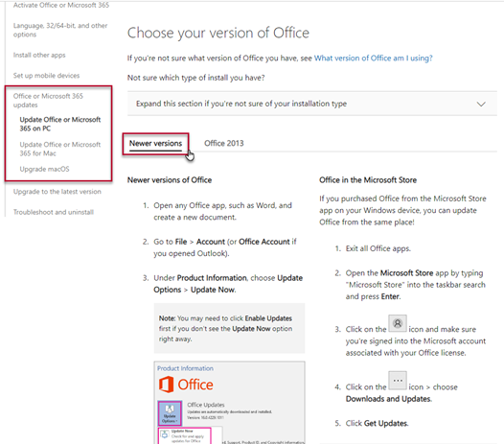Select Update Office or Microsoft 365 on PC
Image resolution: width=504 pixels, height=444 pixels.
pos(60,124)
